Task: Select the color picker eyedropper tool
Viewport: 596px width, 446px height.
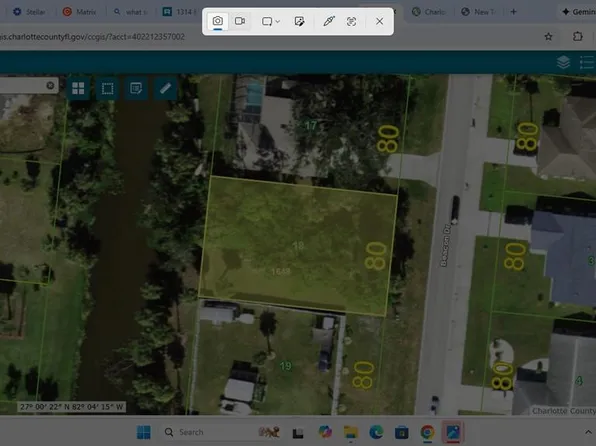Action: pos(329,21)
